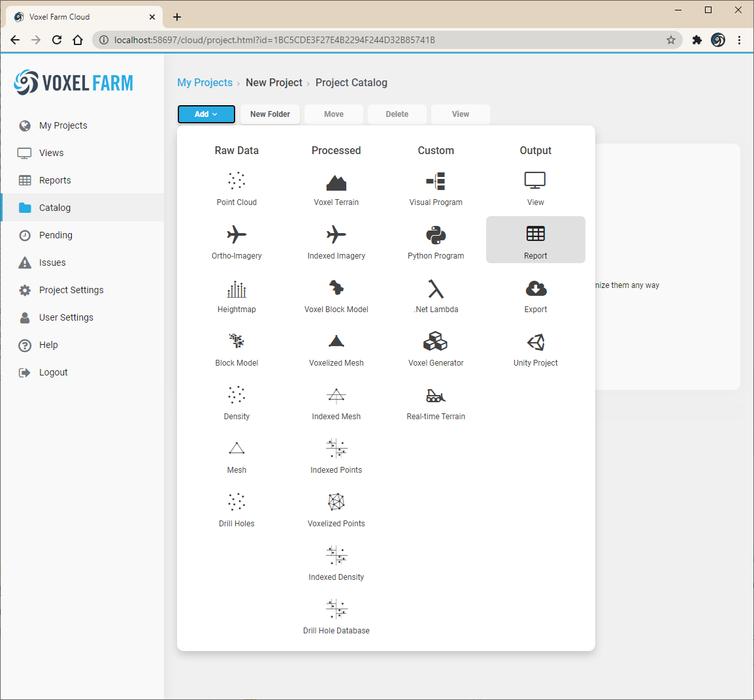Choose Ortho-Imagery from Raw Data
This screenshot has width=754, height=700.
pos(237,242)
